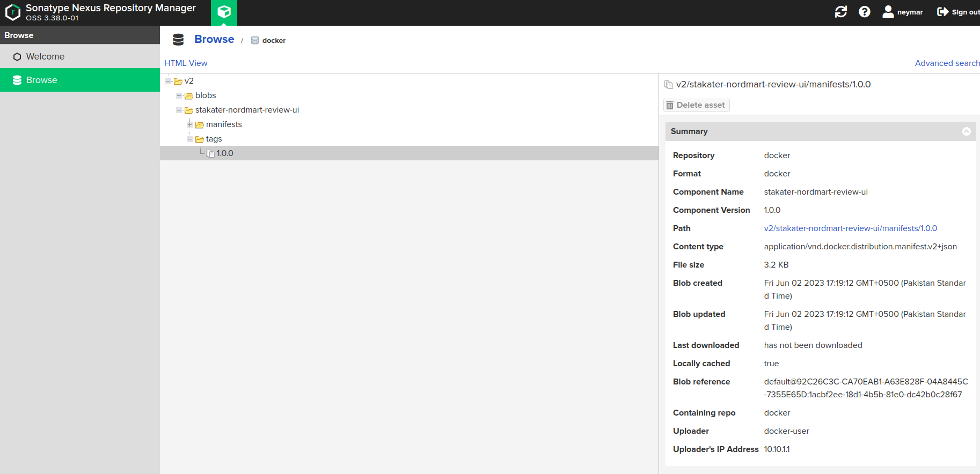Viewport: 980px width, 474px height.
Task: Click the refresh icon in top bar
Action: pos(840,12)
